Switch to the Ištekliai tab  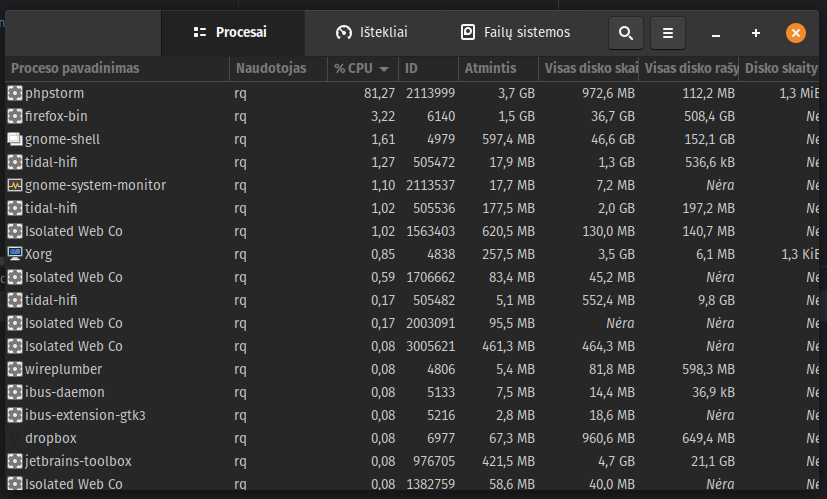point(372,32)
